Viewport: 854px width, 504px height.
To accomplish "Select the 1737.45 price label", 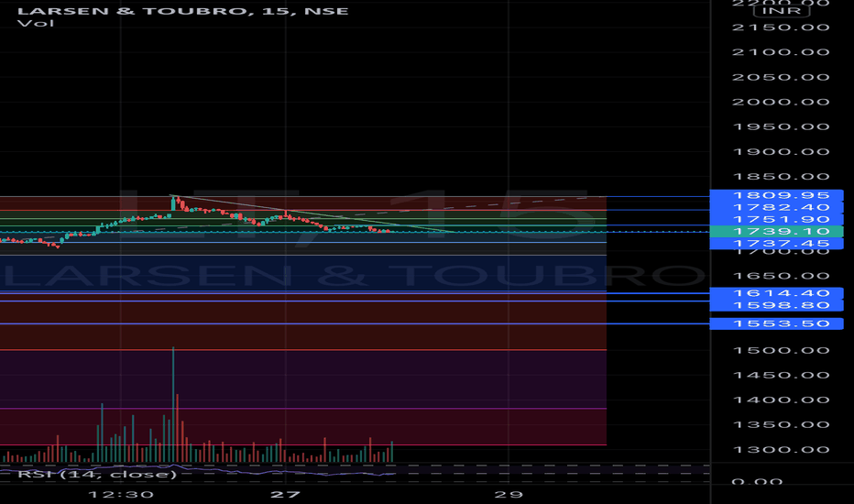I will click(776, 243).
